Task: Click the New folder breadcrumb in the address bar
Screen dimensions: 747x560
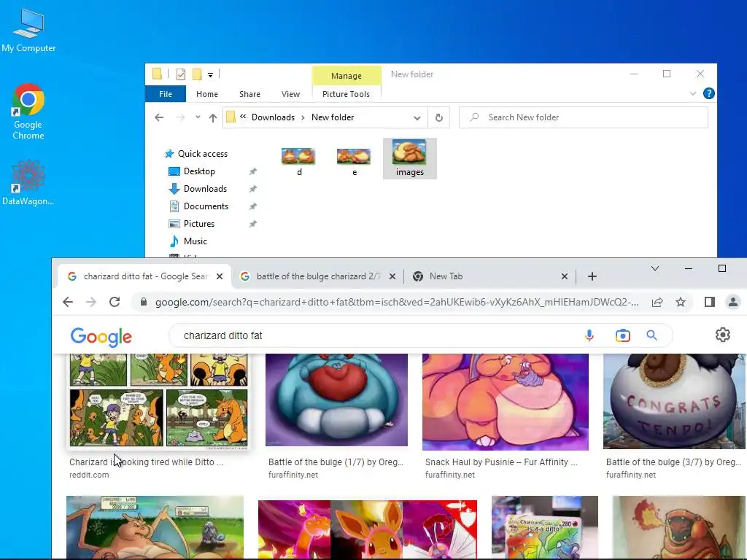Action: pyautogui.click(x=333, y=117)
